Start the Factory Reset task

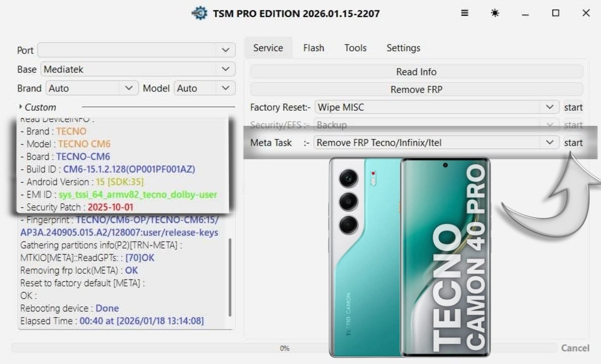pyautogui.click(x=573, y=107)
